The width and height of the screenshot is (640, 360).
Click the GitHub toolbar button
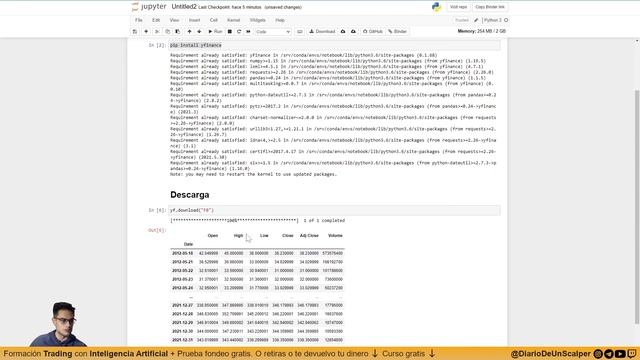click(x=373, y=31)
